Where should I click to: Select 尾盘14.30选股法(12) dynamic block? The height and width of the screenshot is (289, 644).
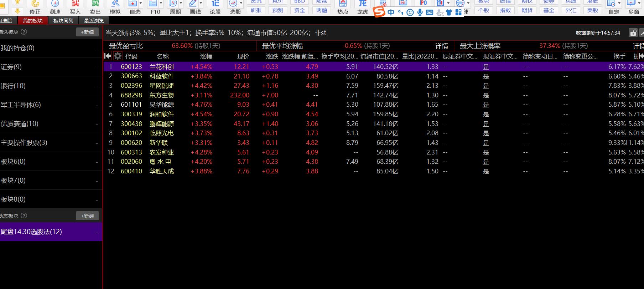[51, 232]
